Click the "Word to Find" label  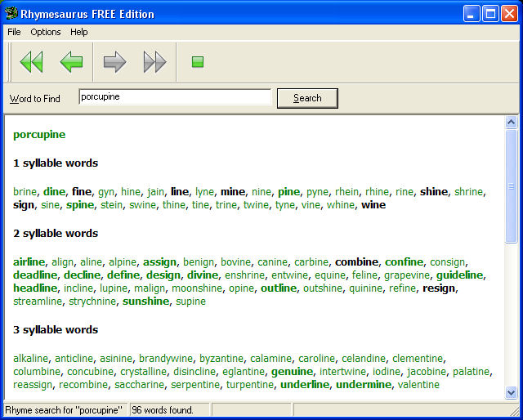pyautogui.click(x=34, y=99)
